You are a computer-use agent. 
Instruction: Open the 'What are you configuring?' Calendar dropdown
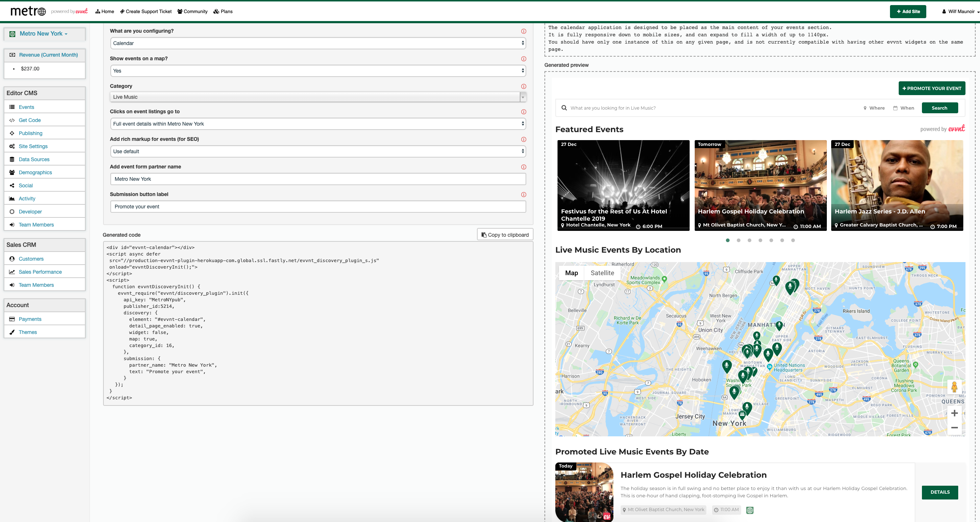[x=318, y=43]
